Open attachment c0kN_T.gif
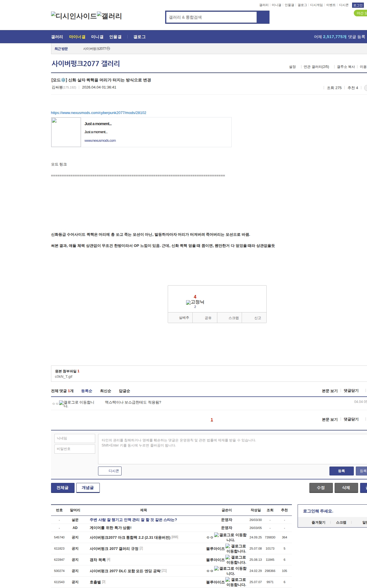 [64, 376]
